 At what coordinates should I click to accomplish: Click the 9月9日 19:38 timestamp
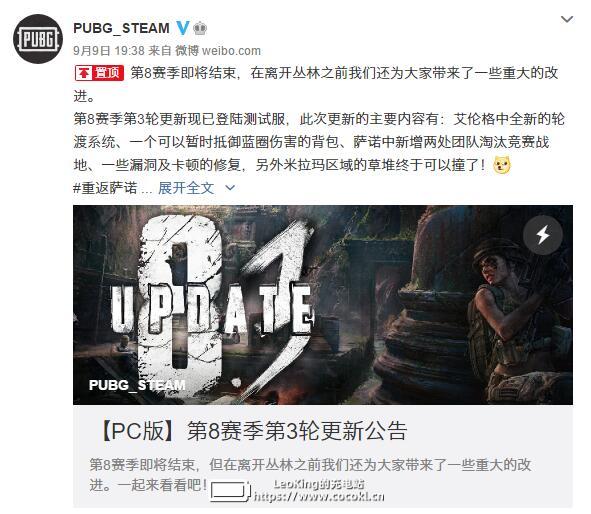(x=109, y=50)
